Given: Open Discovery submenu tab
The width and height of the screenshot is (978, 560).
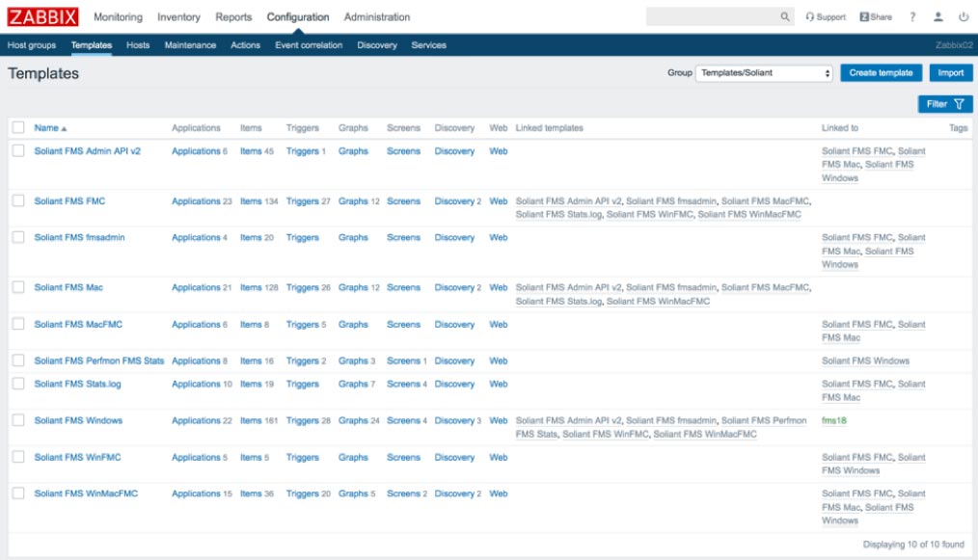Looking at the screenshot, I should (377, 45).
